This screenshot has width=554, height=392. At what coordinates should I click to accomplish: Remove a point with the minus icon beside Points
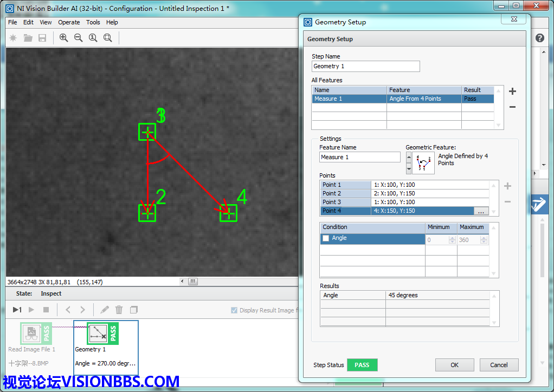(507, 202)
